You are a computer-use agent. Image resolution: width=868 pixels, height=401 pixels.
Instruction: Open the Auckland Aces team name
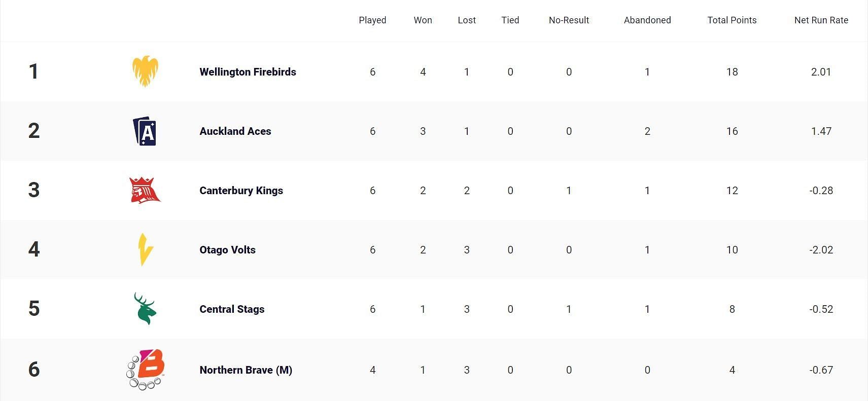(x=235, y=131)
